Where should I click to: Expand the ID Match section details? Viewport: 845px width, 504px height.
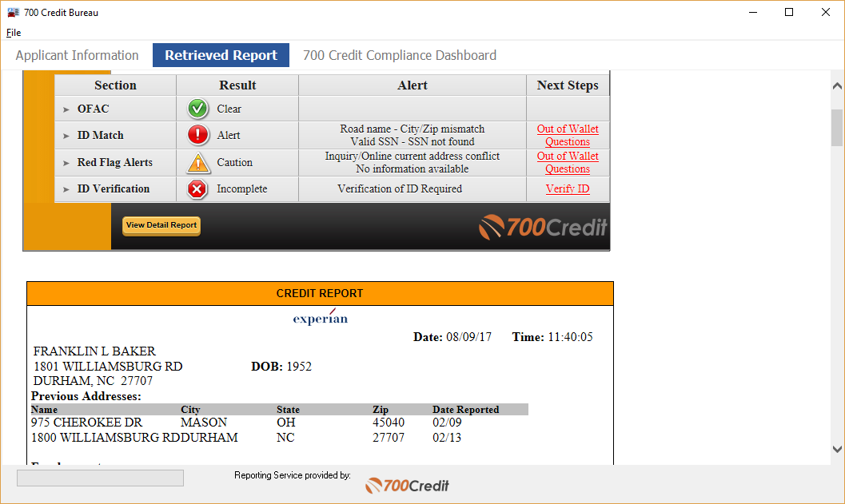coord(66,134)
